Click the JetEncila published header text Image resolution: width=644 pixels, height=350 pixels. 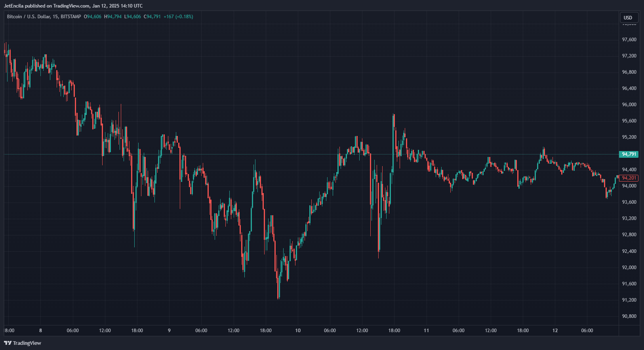pos(73,6)
